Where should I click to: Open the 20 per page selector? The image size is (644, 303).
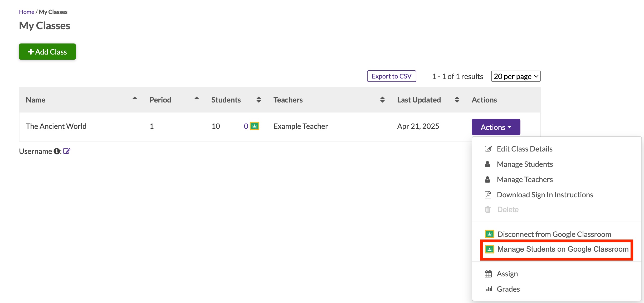[x=515, y=76]
